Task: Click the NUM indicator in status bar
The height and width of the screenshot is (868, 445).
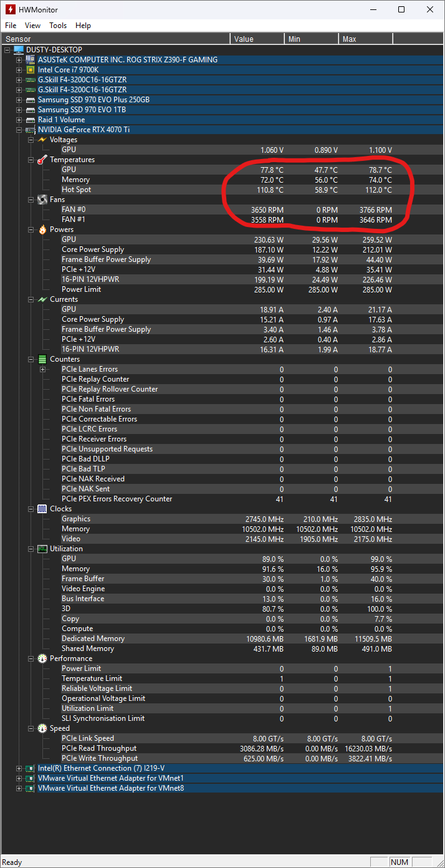Action: pos(400,862)
